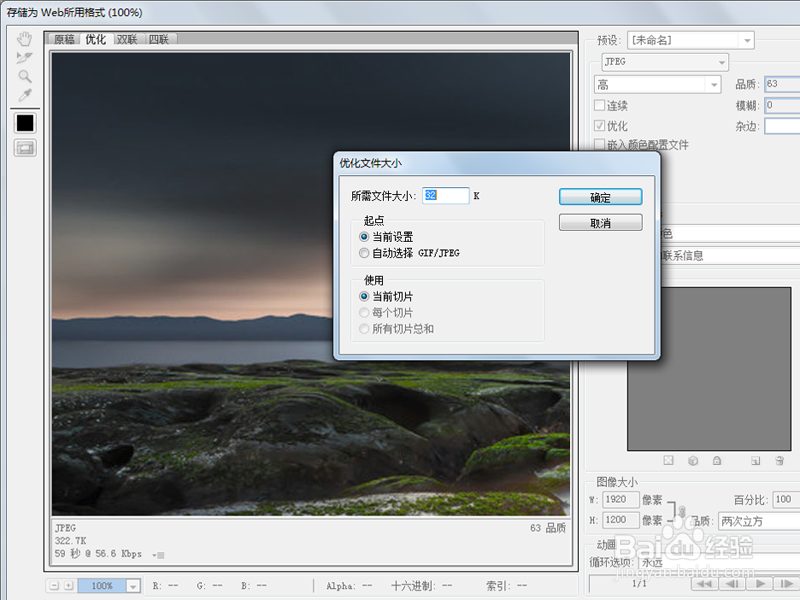The width and height of the screenshot is (800, 600).
Task: Select 自动选择 GIF/JPEG radio button
Action: tap(364, 253)
